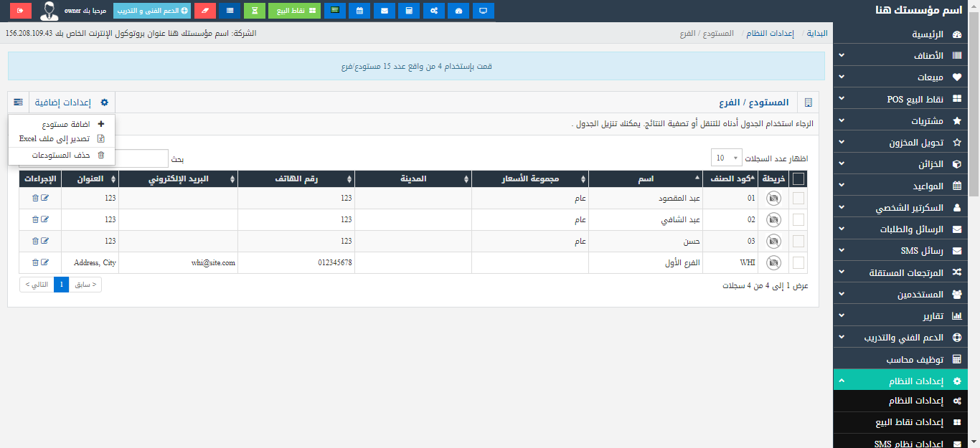Check the box for the WHI row

(798, 263)
